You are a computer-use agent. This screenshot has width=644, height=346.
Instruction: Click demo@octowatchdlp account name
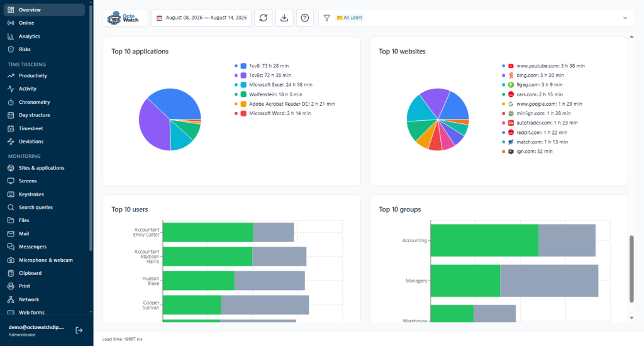click(36, 327)
